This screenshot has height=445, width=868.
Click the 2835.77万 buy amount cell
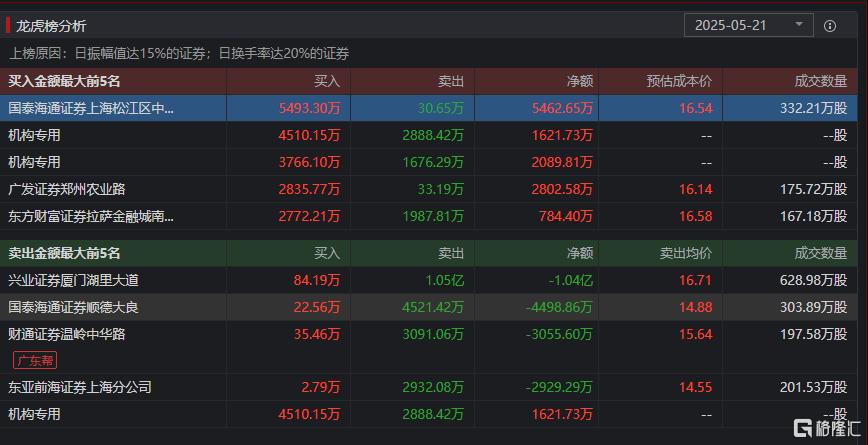[x=309, y=189]
